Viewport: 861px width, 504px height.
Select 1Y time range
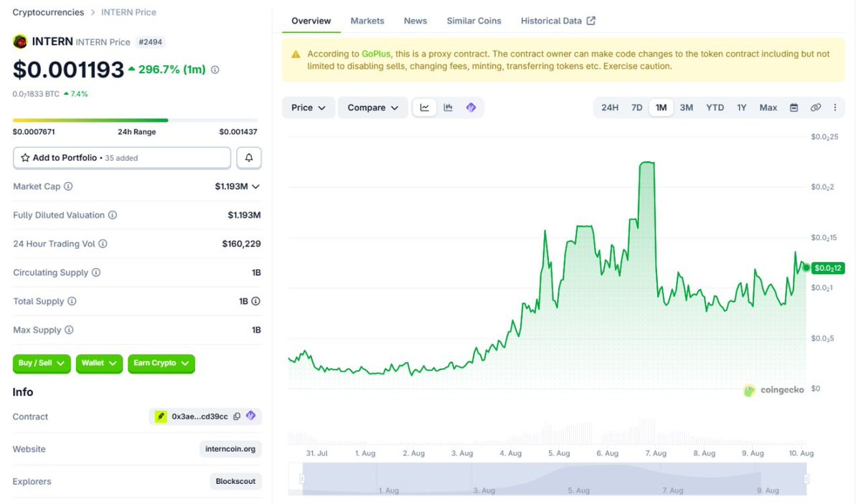coord(742,108)
